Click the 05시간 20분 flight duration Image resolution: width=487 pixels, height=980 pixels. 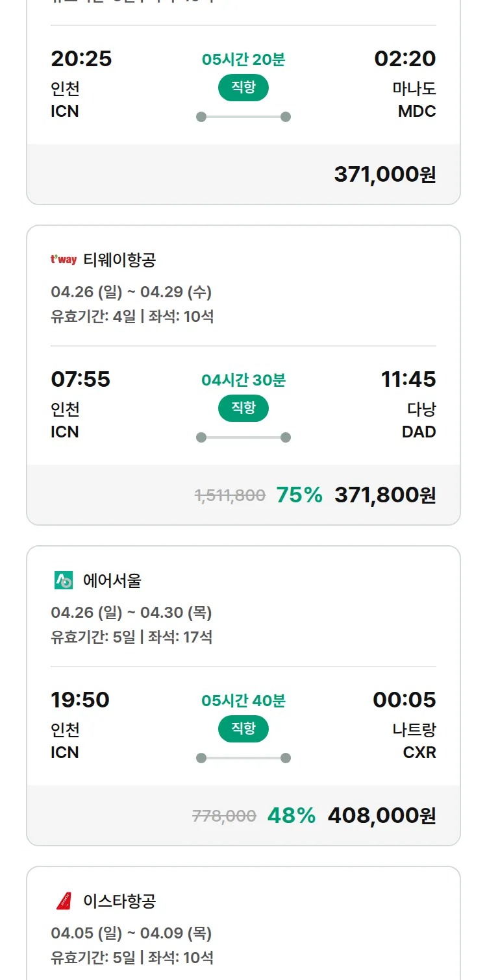tap(243, 60)
